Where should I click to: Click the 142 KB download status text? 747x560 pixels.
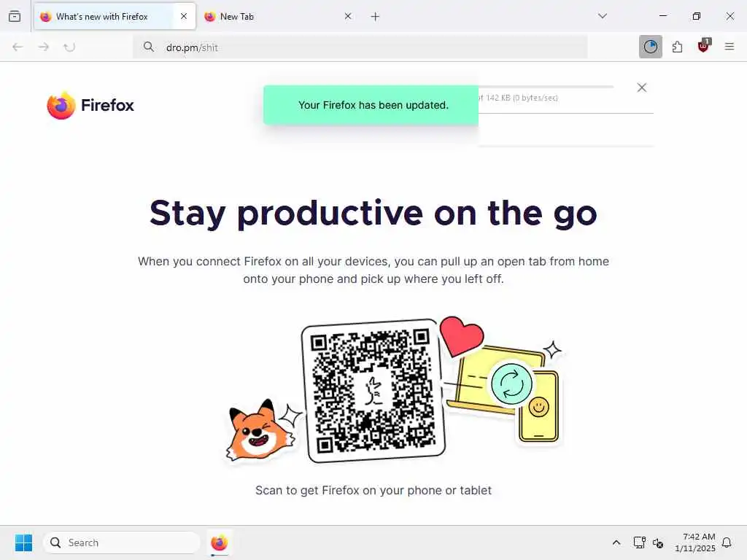pyautogui.click(x=519, y=98)
